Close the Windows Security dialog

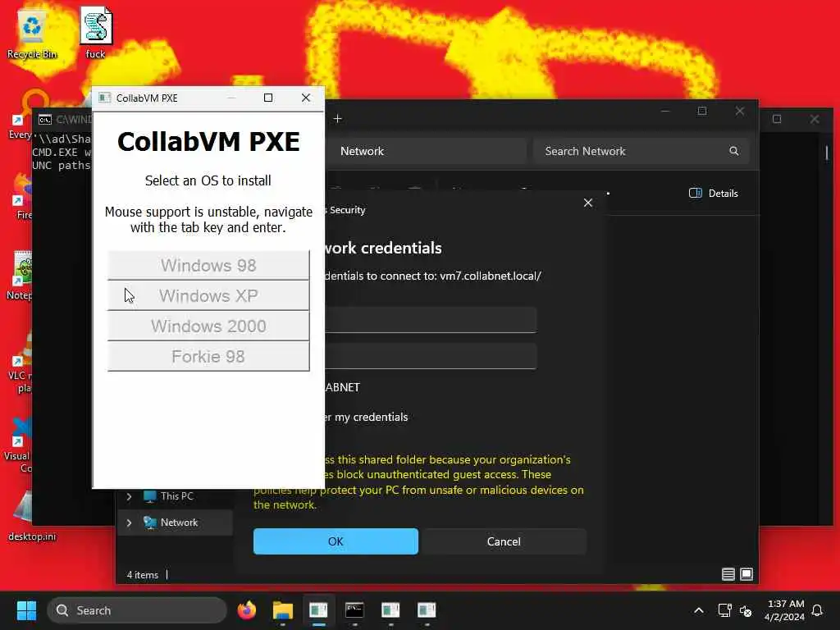(587, 203)
